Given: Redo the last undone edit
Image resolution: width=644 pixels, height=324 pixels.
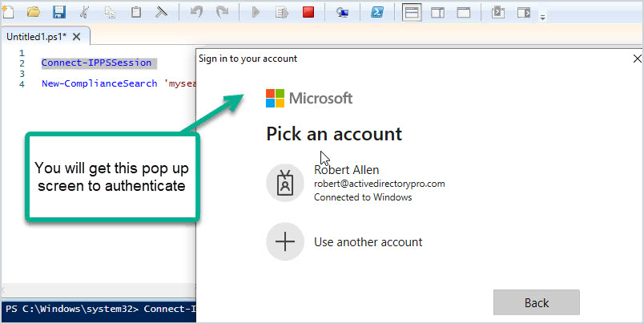Looking at the screenshot, I should point(222,12).
